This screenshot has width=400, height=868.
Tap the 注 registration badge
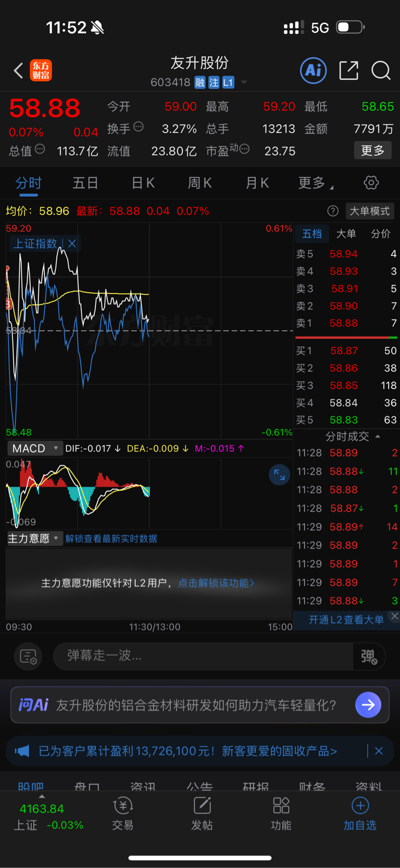pos(214,82)
